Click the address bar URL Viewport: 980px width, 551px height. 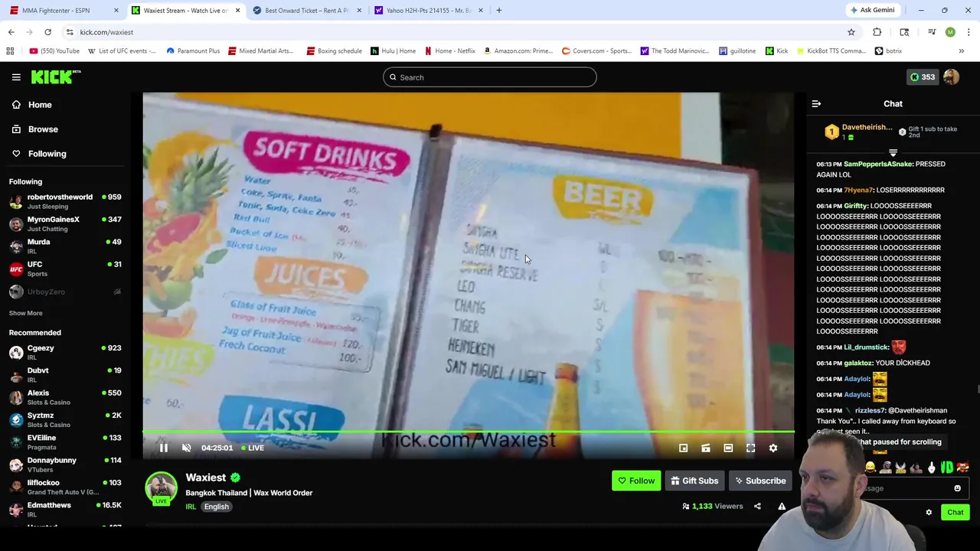106,32
